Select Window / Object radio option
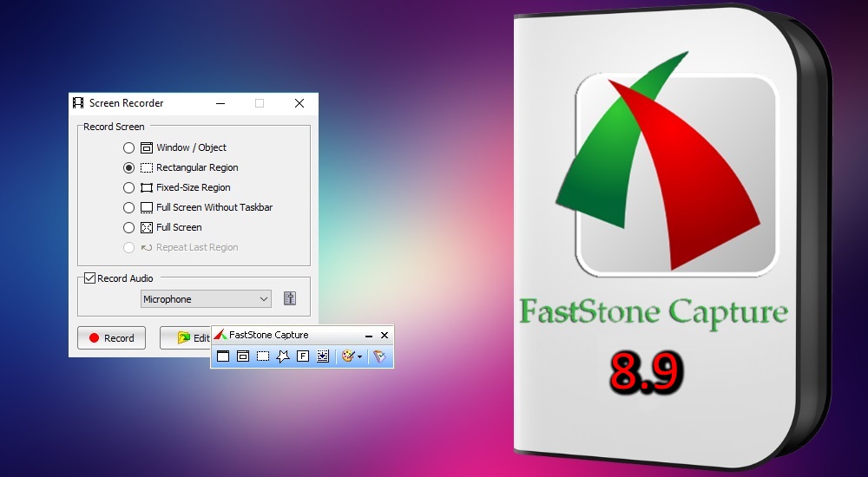Viewport: 868px width, 477px height. 129,147
